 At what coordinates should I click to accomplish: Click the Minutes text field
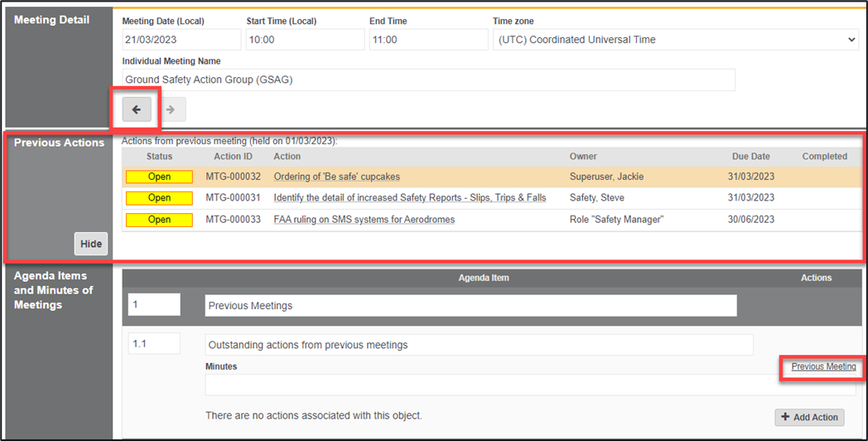[530, 385]
